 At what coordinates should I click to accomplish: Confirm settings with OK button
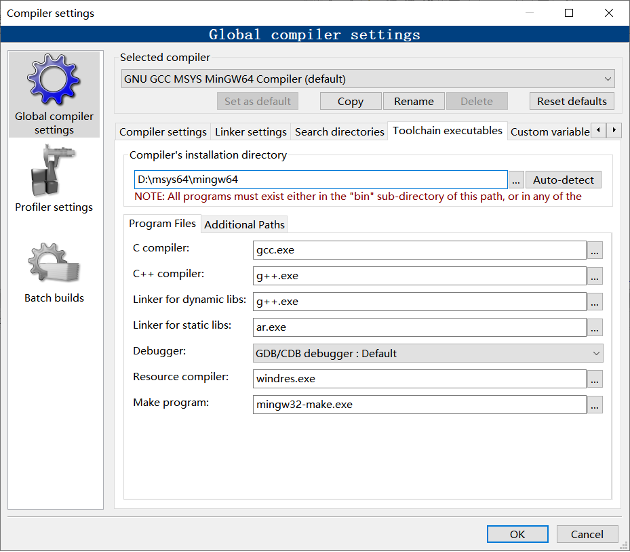coord(518,534)
